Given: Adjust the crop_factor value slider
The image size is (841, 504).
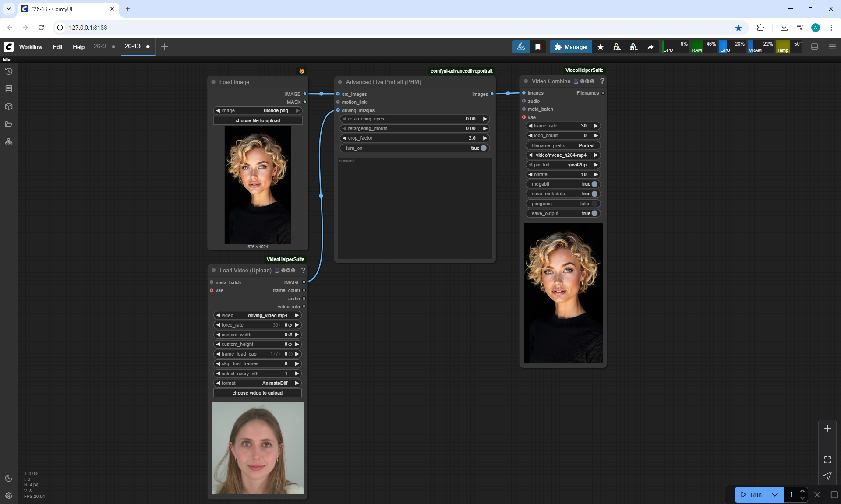Looking at the screenshot, I should (414, 138).
